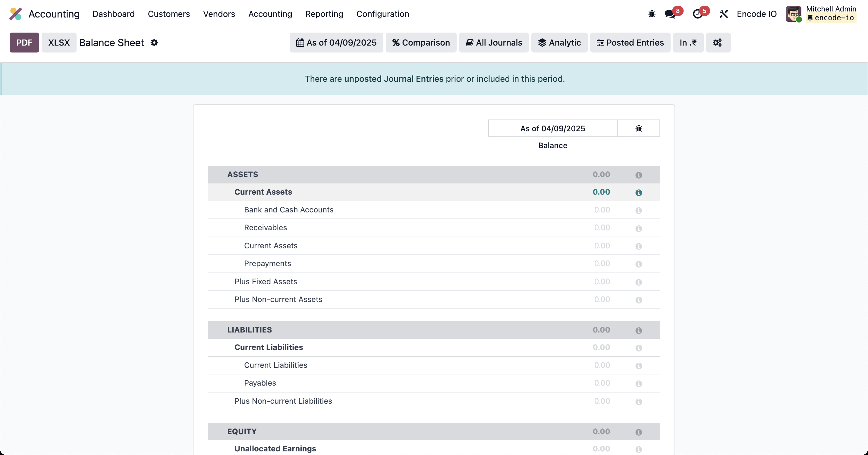Open the activities clock icon
This screenshot has width=868, height=455.
pos(697,14)
